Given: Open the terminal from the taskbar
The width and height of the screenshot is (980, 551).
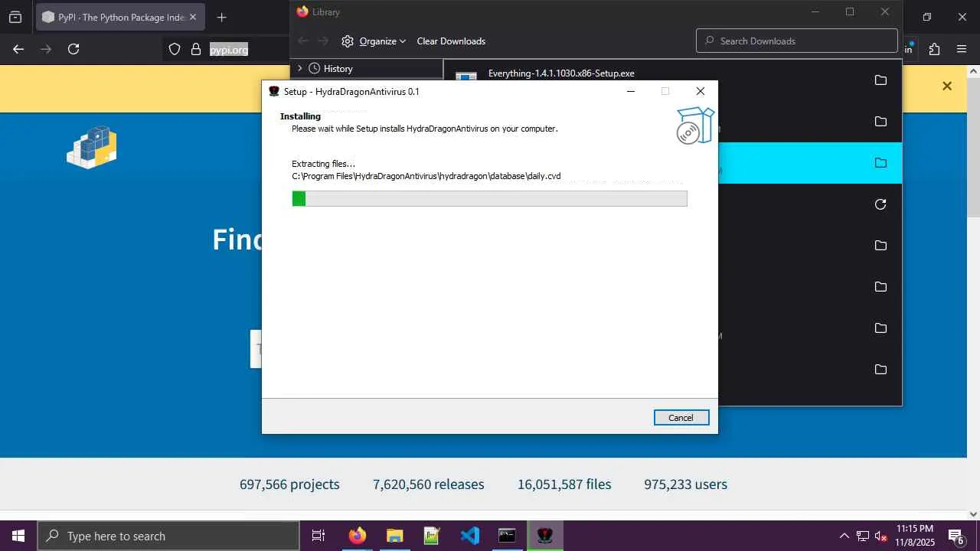Looking at the screenshot, I should [507, 536].
